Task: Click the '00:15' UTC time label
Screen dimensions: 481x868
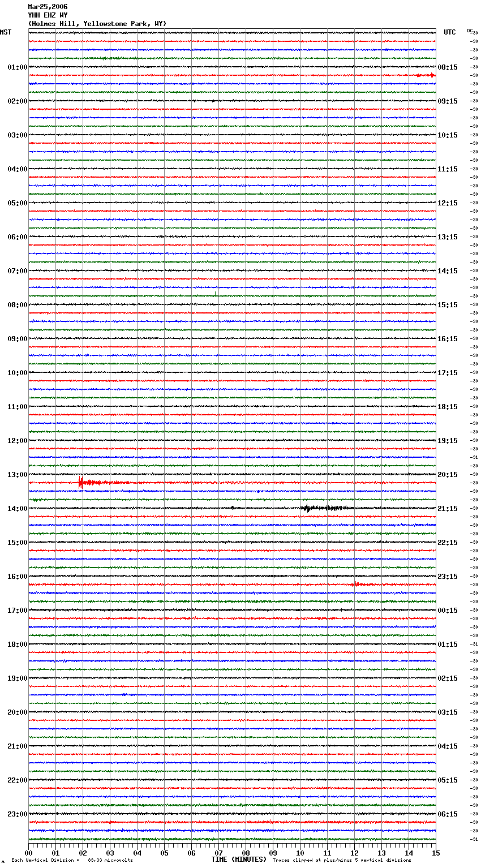Action: pos(448,611)
